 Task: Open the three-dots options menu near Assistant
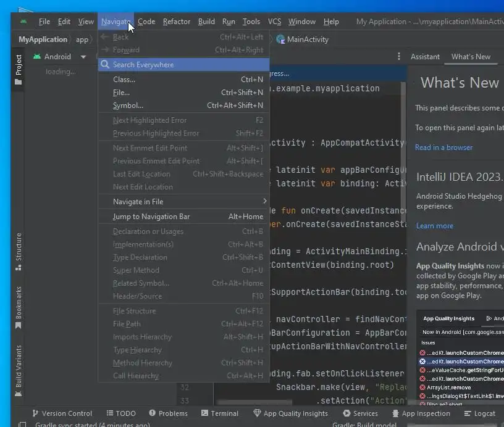[399, 57]
